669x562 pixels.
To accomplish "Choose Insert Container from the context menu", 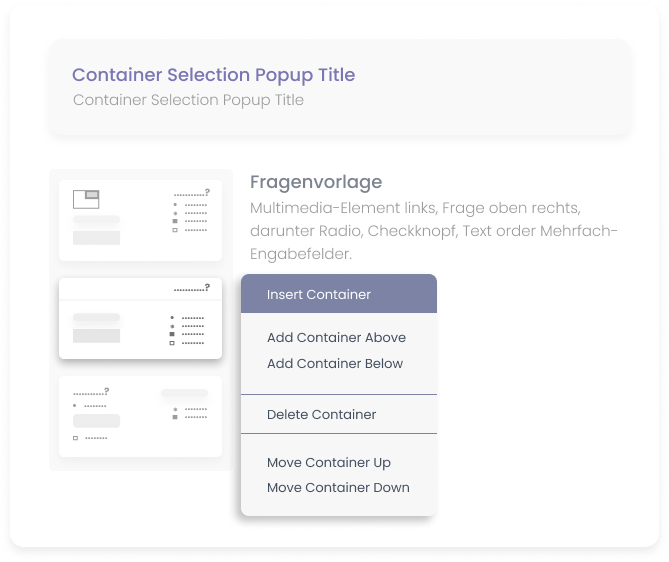I will [x=319, y=295].
